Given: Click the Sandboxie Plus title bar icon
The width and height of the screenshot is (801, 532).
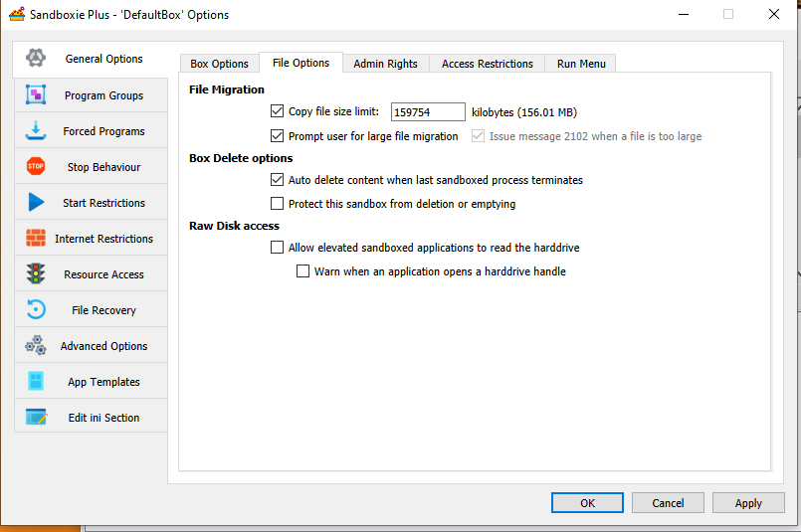Looking at the screenshot, I should coord(17,14).
